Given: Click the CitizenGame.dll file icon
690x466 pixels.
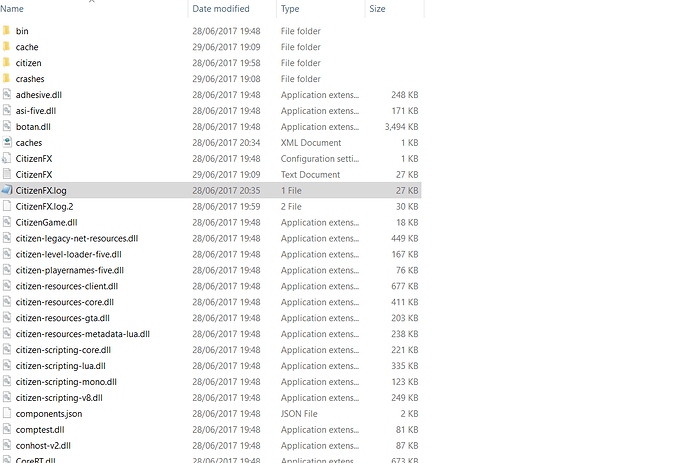Looking at the screenshot, I should point(7,222).
